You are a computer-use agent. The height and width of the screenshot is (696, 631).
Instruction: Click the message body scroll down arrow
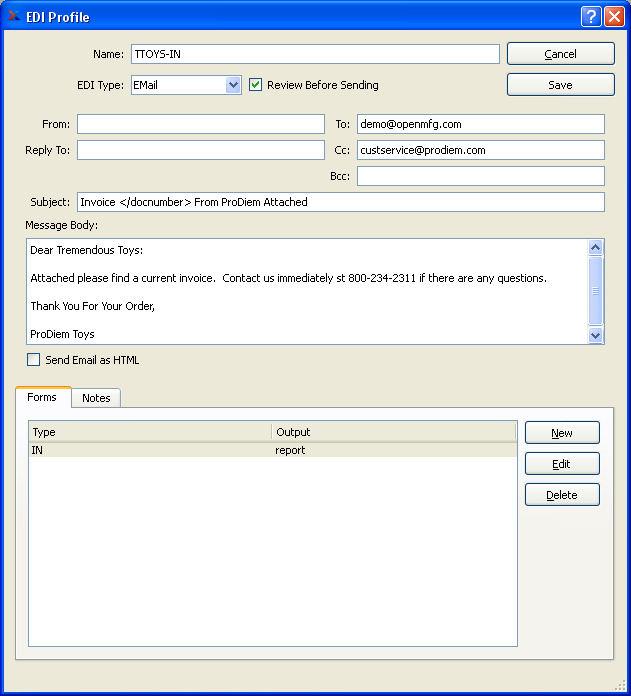coord(596,336)
